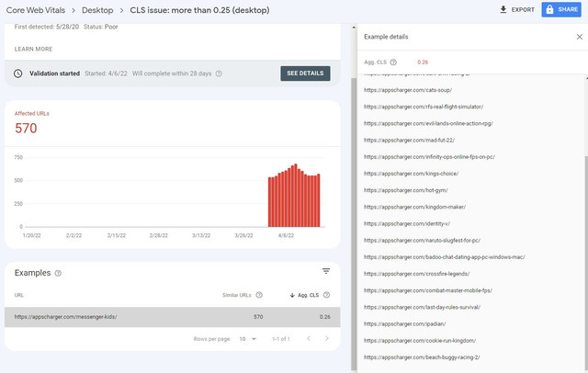The height and width of the screenshot is (373, 588).
Task: Click the main report vertical scrollbar
Action: point(354,224)
